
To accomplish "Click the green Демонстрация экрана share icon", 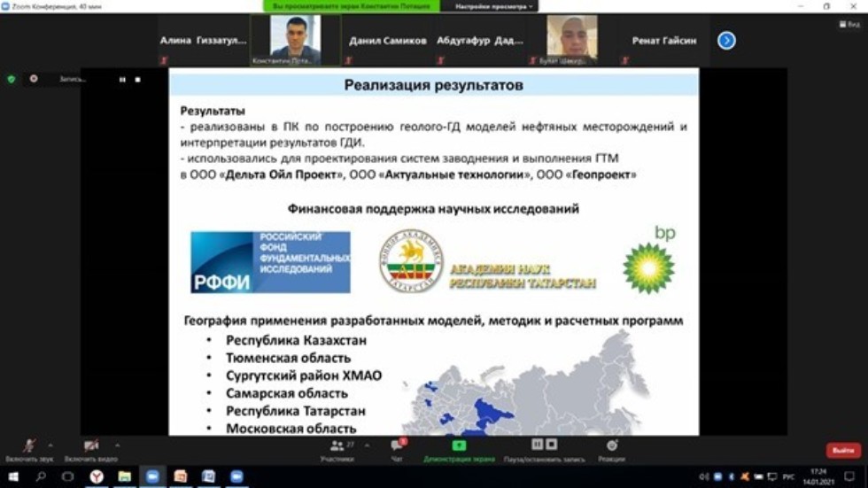I will pos(459,445).
